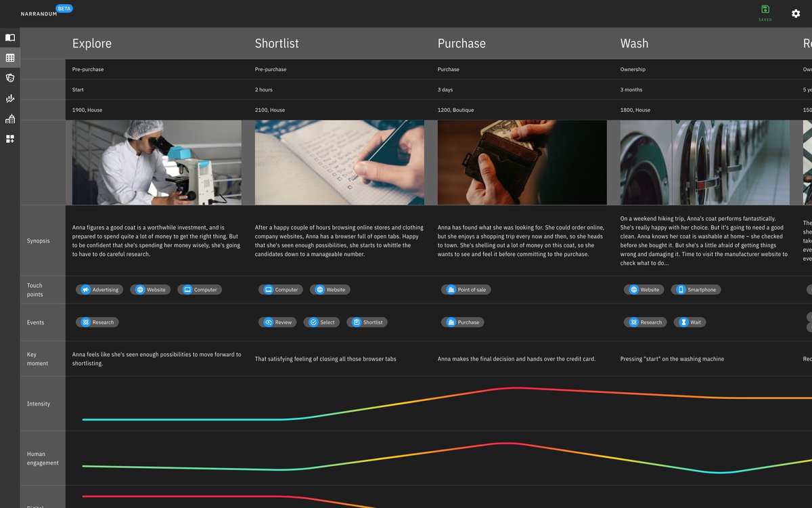
Task: Click the Purchase synopsis paragraph
Action: click(521, 241)
